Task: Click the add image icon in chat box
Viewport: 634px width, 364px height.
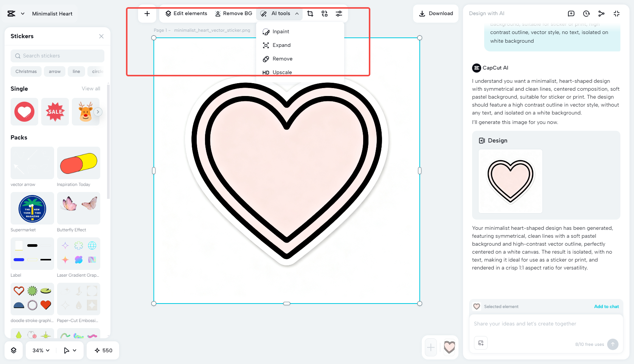Action: (x=481, y=343)
